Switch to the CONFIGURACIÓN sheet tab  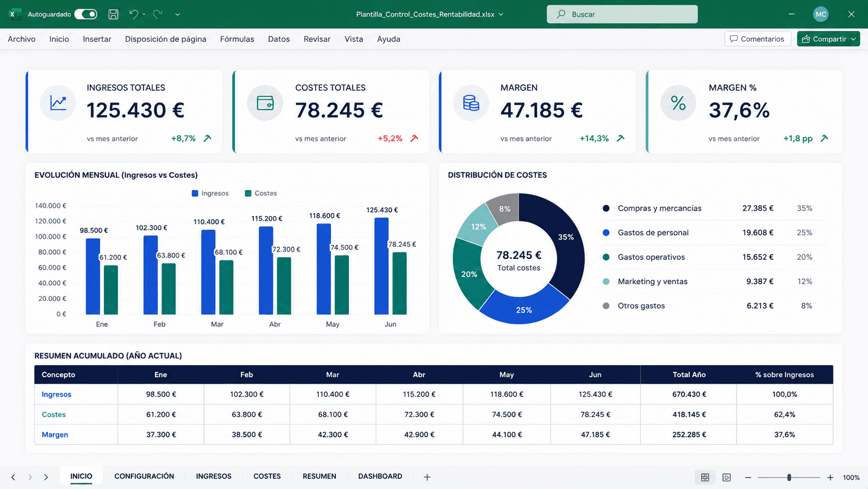tap(144, 477)
